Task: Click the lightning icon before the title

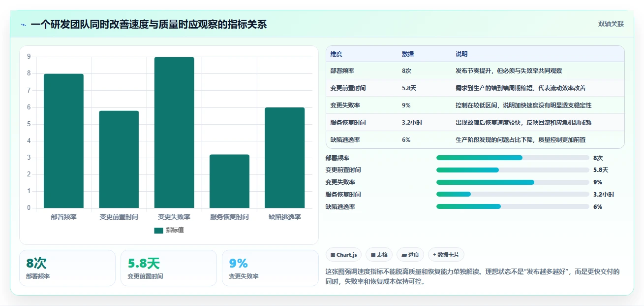Action: [23, 25]
